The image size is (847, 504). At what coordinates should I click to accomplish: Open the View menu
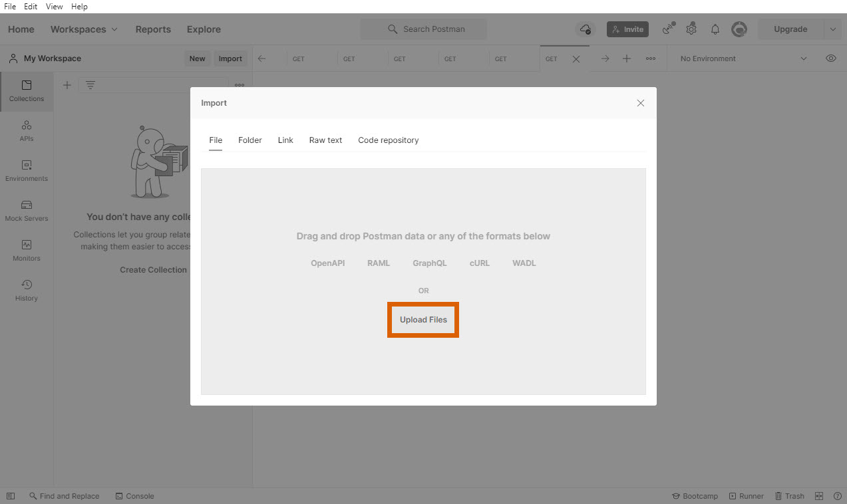(54, 7)
